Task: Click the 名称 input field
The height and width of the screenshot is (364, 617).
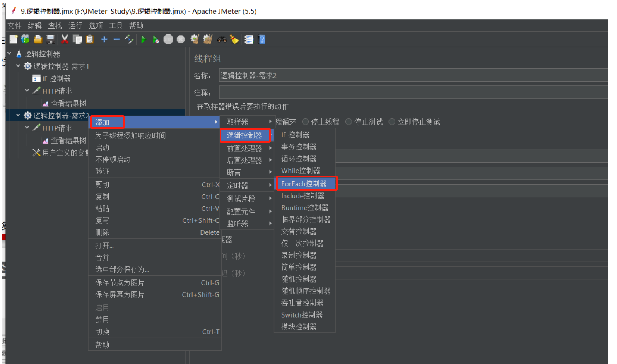Action: point(414,75)
